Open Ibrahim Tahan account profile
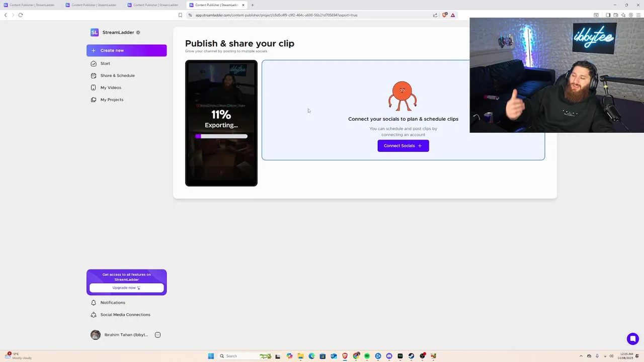Image resolution: width=644 pixels, height=362 pixels. [119, 335]
